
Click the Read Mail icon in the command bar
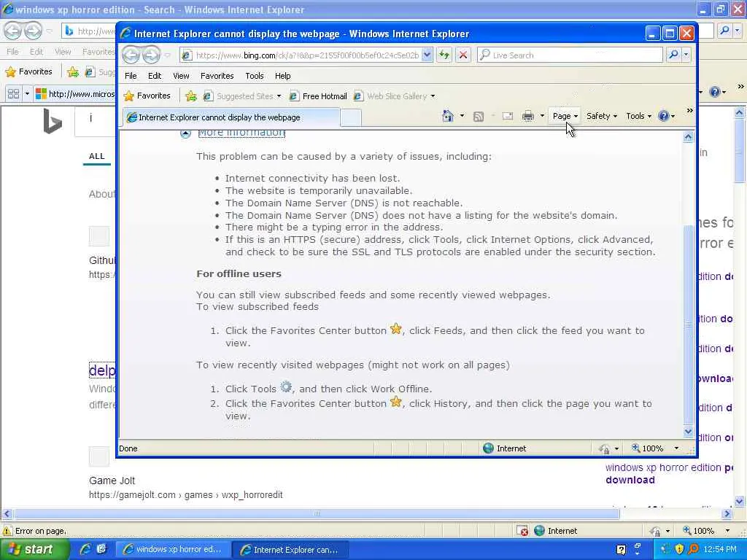[508, 116]
